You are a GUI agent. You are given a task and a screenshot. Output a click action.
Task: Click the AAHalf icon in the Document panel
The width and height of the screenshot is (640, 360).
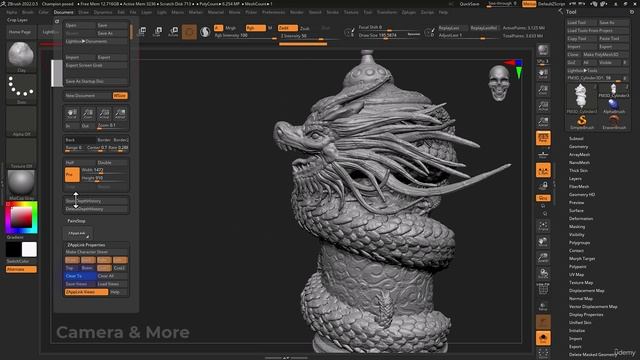pyautogui.click(x=120, y=113)
